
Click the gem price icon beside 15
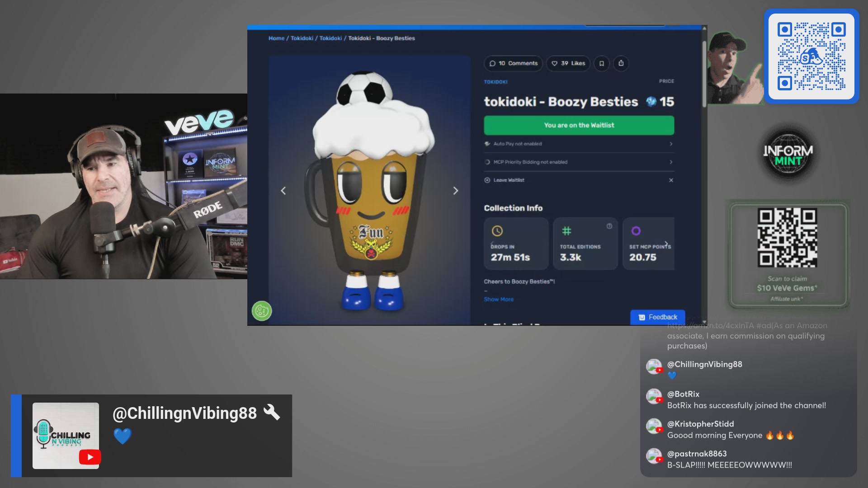click(651, 102)
